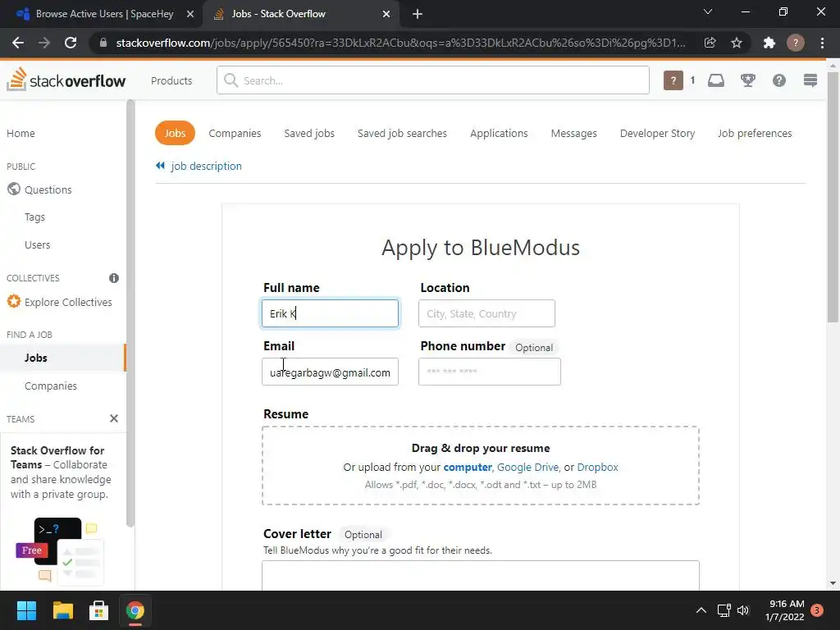Open the Saved jobs tab
The height and width of the screenshot is (630, 840).
(x=309, y=133)
